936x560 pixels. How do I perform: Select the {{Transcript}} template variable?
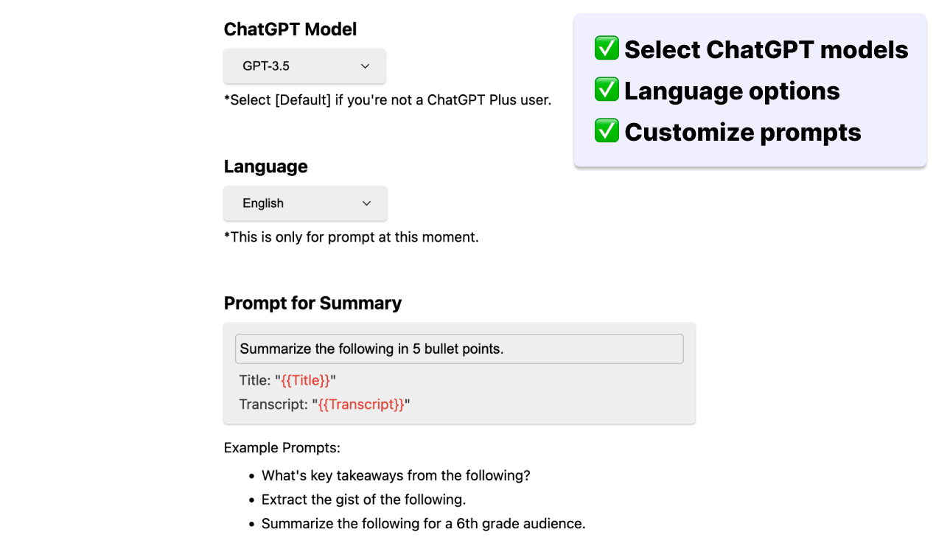click(x=360, y=404)
